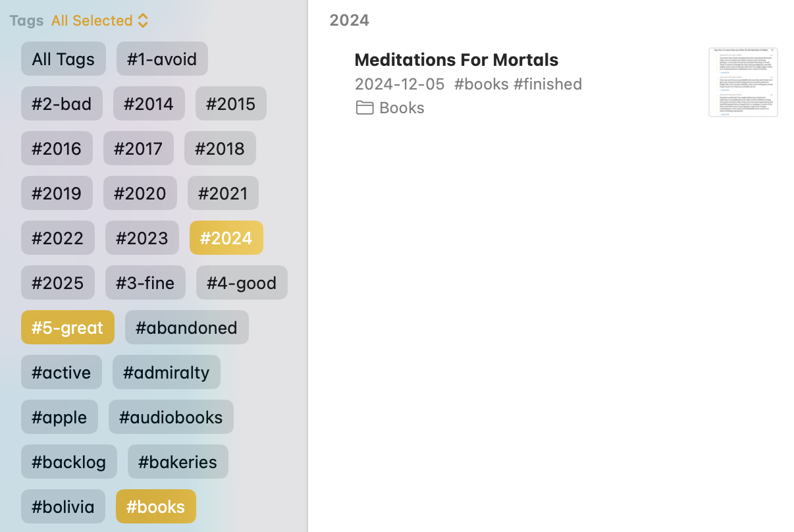The width and height of the screenshot is (794, 532).
Task: Select the #bolivia tag
Action: [x=63, y=506]
